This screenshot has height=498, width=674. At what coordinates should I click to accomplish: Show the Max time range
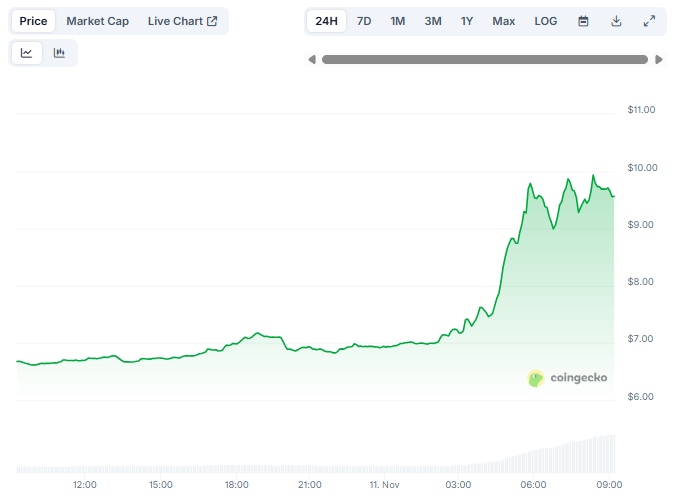pos(504,21)
